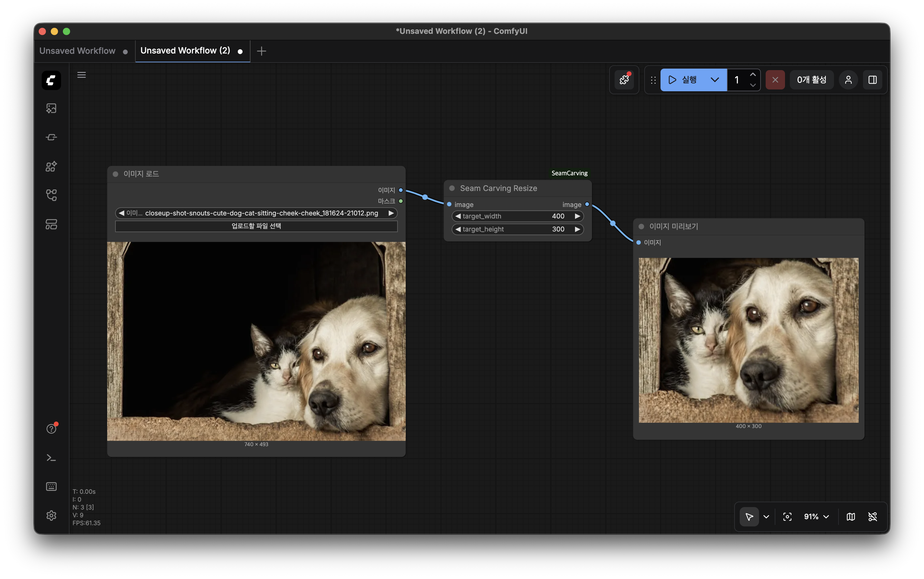Open settings gear in sidebar
The image size is (924, 579).
coord(51,516)
